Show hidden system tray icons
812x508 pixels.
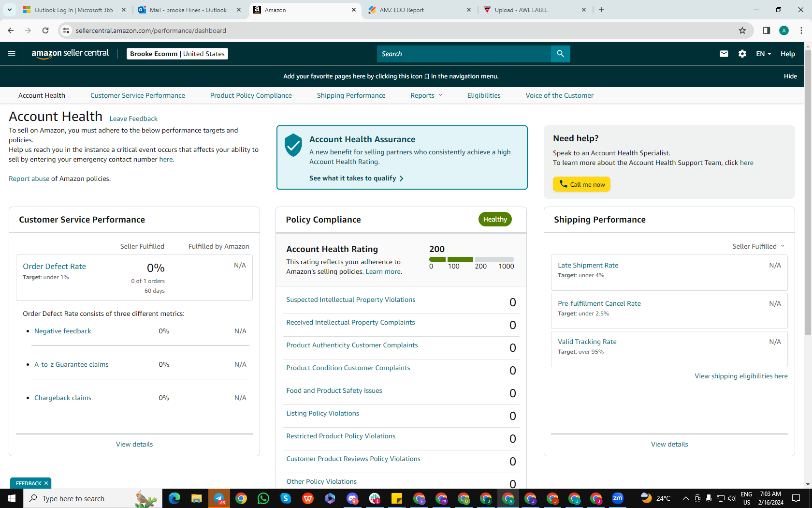coord(685,498)
